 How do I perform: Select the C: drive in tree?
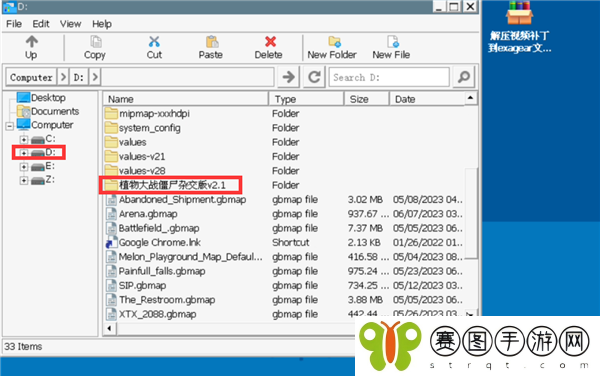point(44,139)
